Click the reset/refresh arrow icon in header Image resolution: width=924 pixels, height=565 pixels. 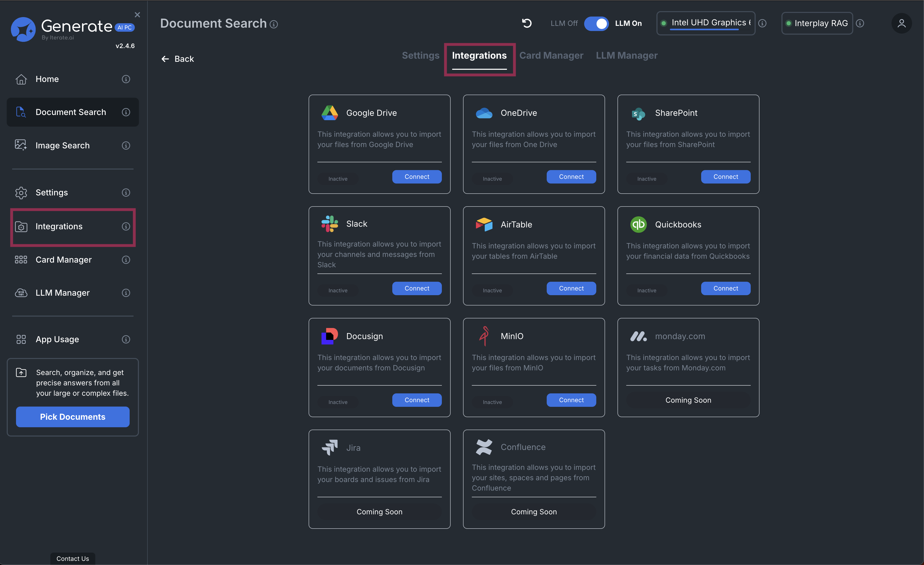[x=527, y=23]
